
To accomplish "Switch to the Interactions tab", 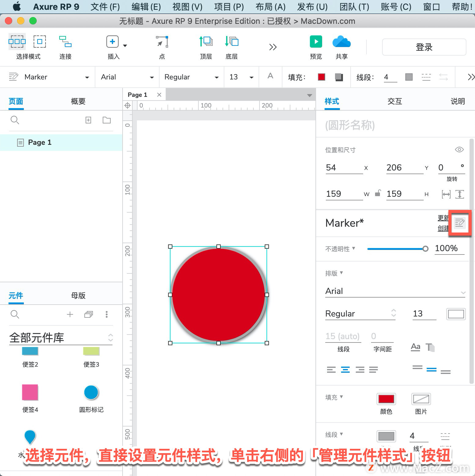I will tap(395, 101).
